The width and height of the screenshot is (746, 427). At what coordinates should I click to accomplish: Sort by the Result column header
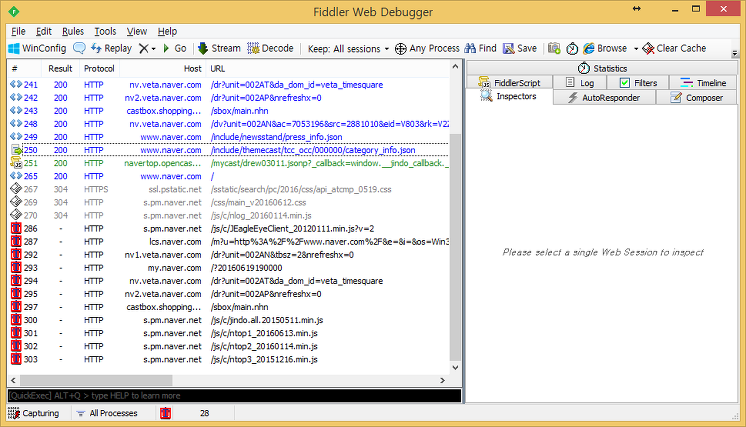point(60,68)
